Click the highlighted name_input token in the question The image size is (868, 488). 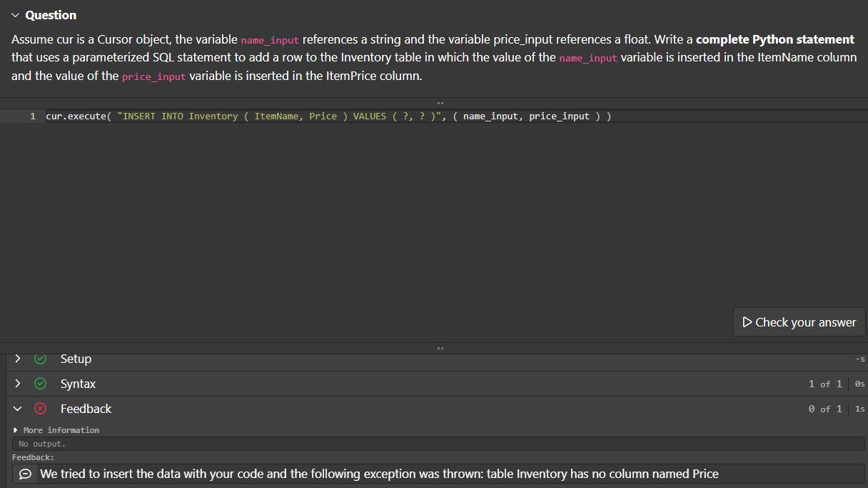tap(269, 40)
